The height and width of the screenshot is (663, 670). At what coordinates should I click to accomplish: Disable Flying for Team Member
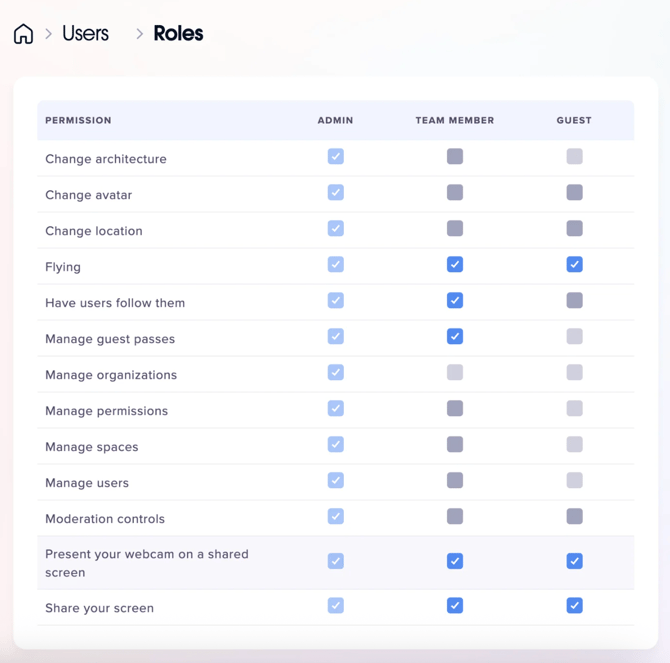[x=455, y=265]
